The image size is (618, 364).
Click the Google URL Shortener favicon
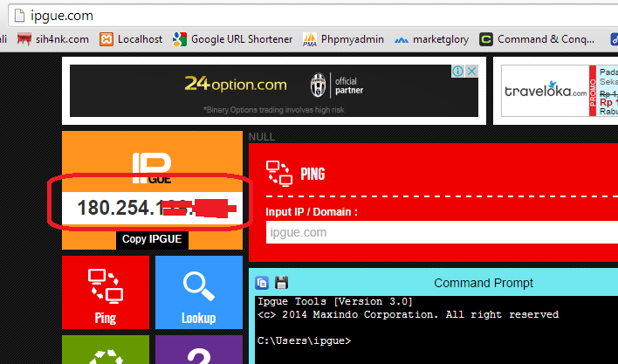179,39
